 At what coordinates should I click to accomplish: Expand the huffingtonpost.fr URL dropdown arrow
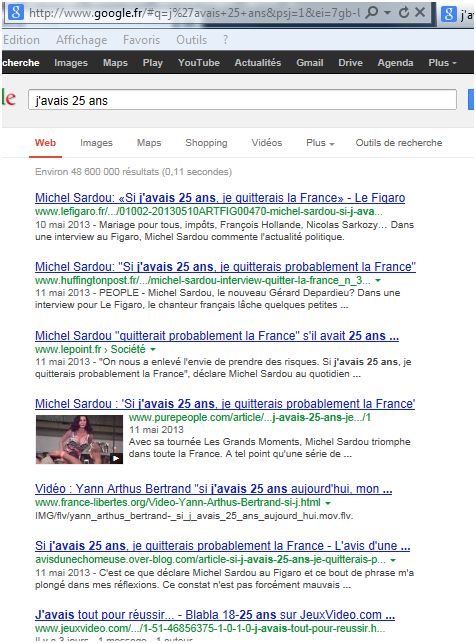[x=378, y=280]
